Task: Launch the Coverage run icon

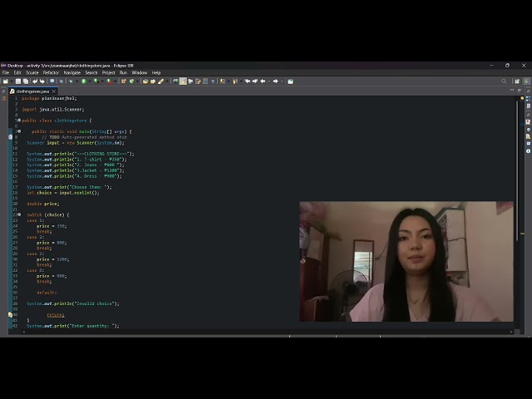Action: click(x=96, y=81)
